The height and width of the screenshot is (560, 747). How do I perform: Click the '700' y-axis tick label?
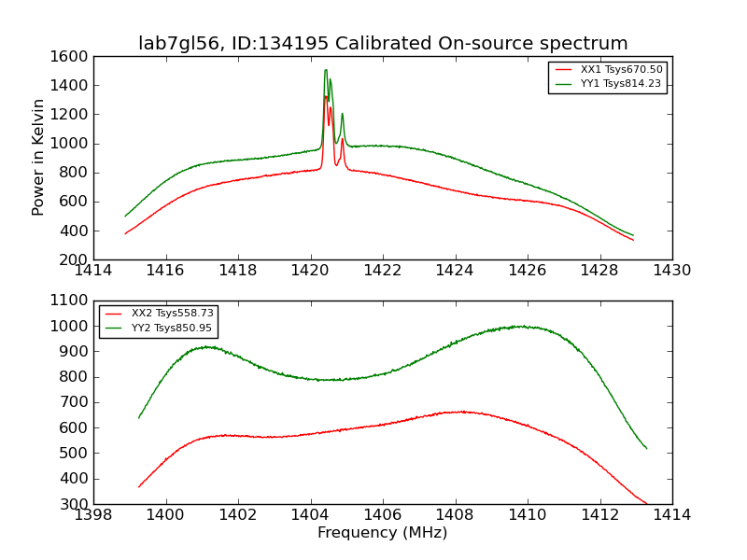tap(74, 402)
